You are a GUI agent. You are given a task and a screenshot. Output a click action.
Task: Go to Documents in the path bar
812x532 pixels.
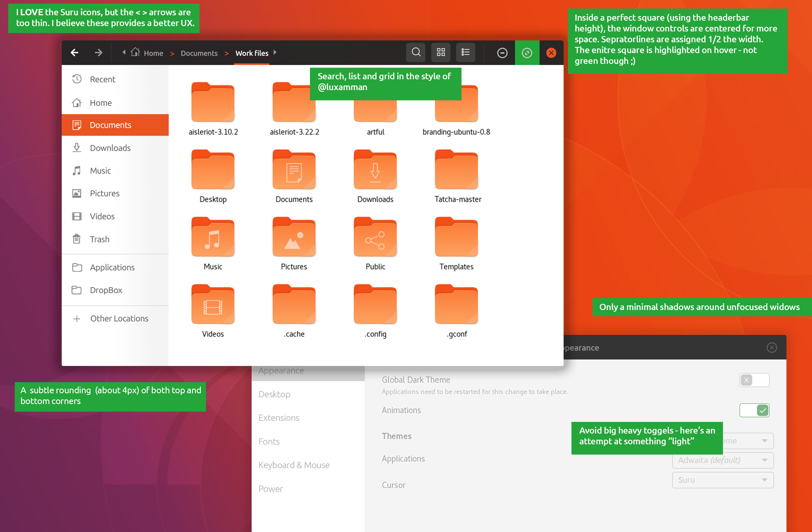[199, 53]
